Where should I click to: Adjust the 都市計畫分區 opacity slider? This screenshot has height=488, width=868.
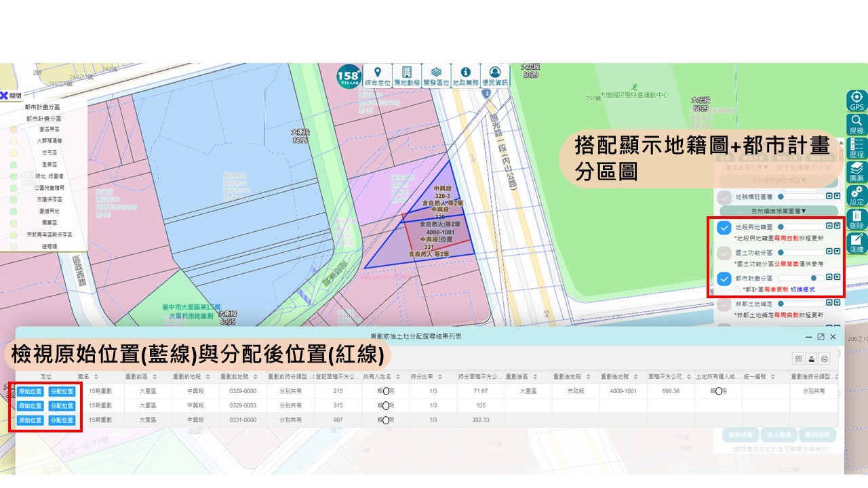800,277
